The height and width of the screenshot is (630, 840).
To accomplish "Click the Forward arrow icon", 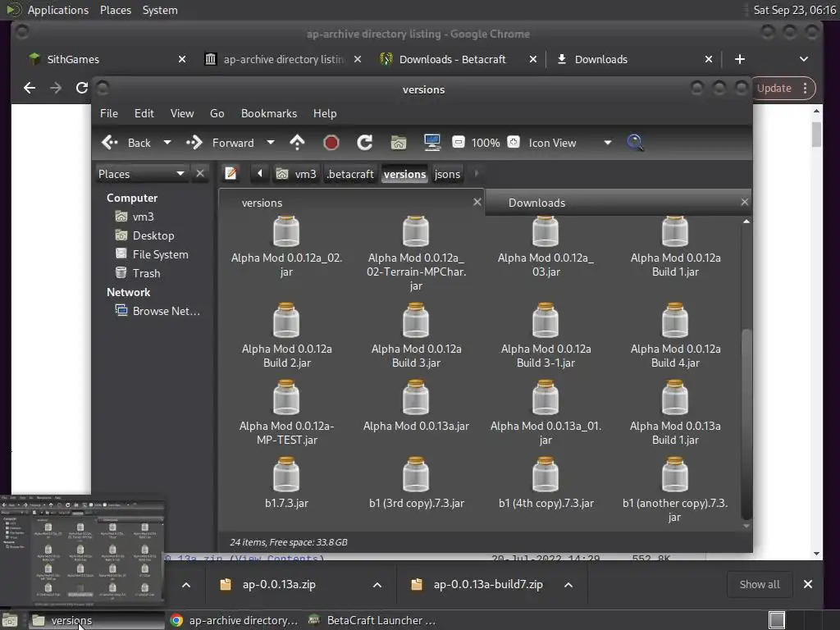I will [x=194, y=143].
